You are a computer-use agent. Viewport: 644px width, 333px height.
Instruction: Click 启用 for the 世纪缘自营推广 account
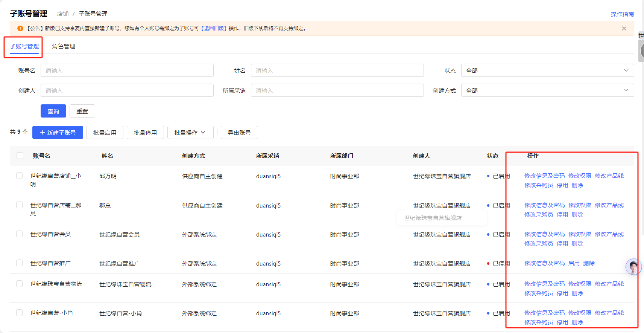(x=574, y=263)
